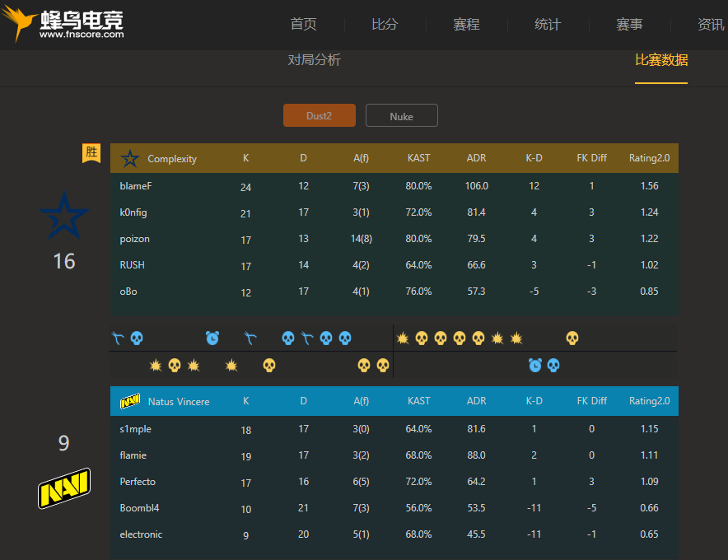Click Rating2.0 header in Complexity table
Image resolution: width=728 pixels, height=560 pixels.
649,158
